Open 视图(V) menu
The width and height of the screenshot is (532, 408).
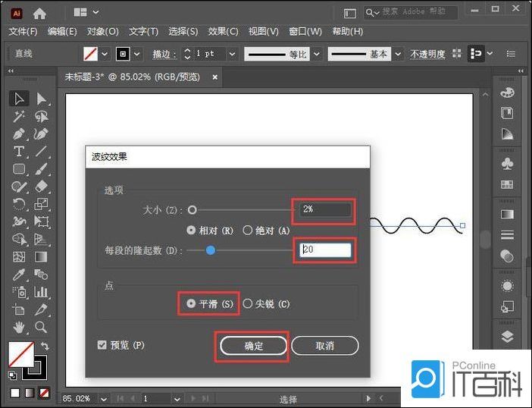(x=263, y=32)
